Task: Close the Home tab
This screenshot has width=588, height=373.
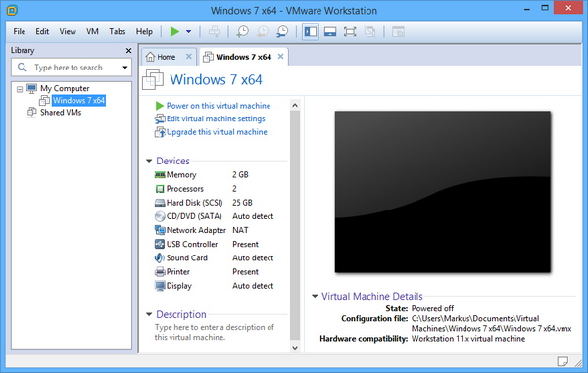Action: click(189, 56)
